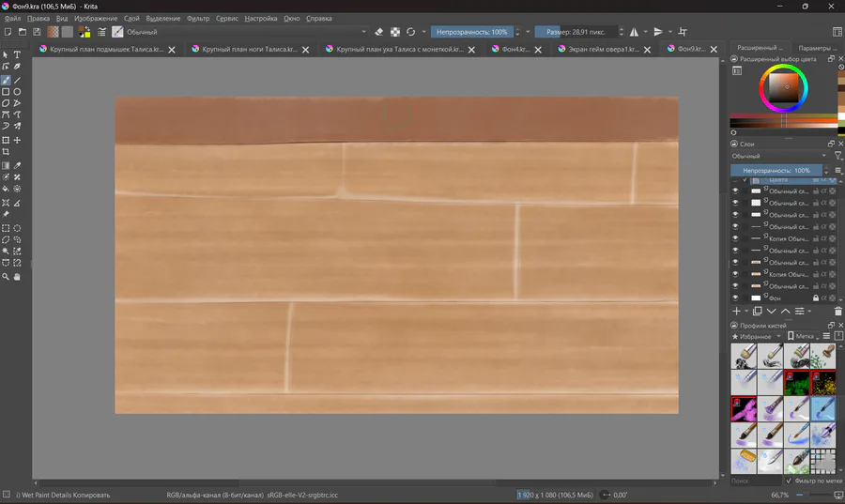Select the Line tool
Screen dimensions: 845x504
tap(17, 80)
